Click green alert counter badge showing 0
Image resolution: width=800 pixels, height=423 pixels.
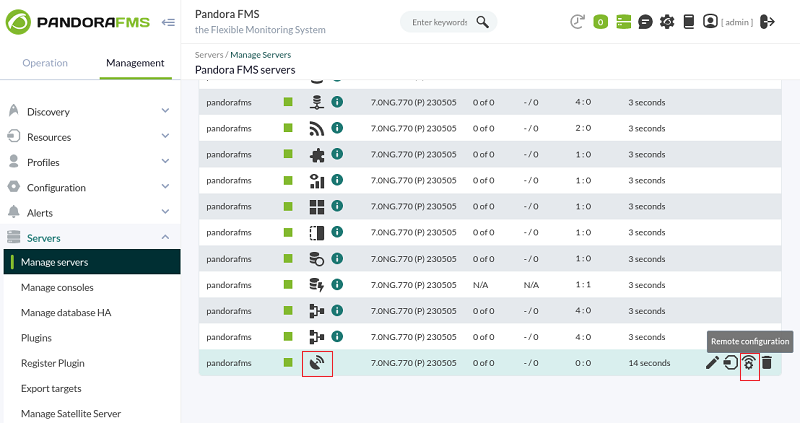pos(601,22)
